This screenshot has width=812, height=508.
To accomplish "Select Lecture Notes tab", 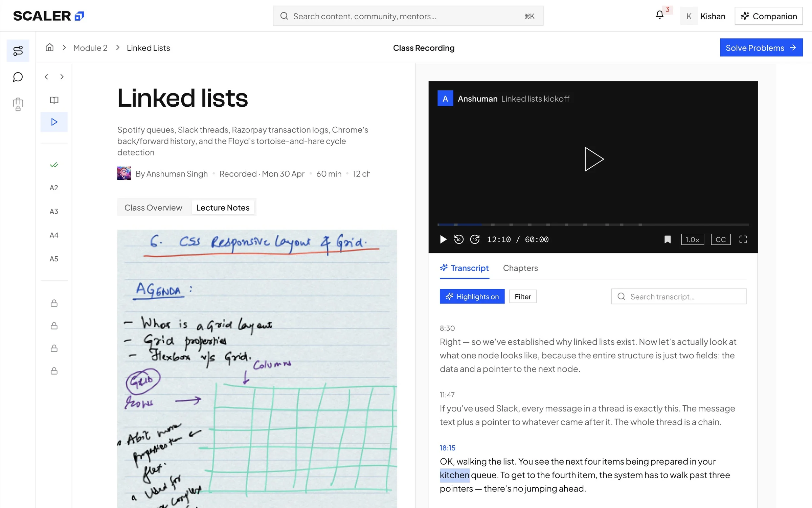I will point(223,208).
